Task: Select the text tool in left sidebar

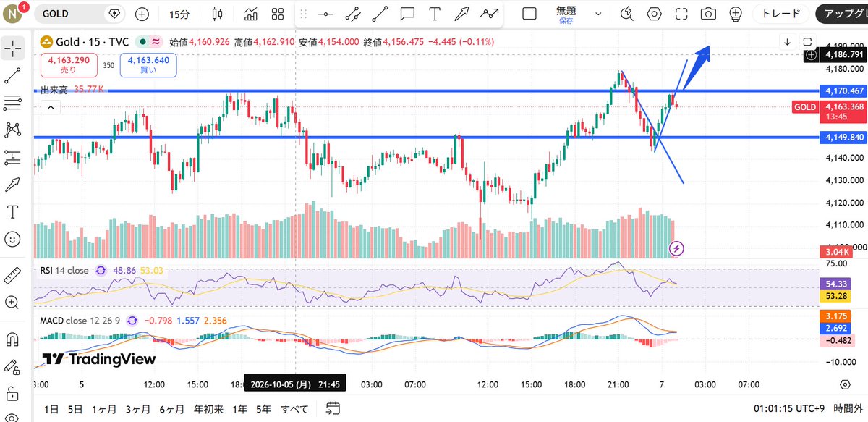Action: (12, 211)
